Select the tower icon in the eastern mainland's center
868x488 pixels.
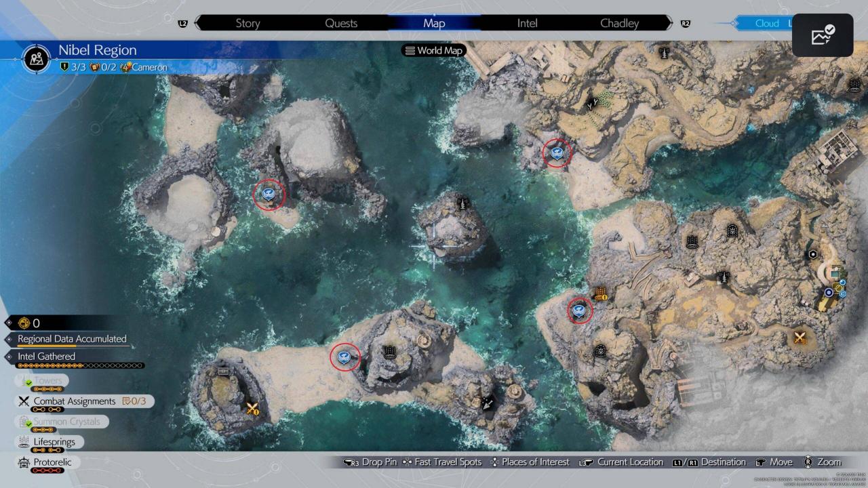tap(724, 277)
